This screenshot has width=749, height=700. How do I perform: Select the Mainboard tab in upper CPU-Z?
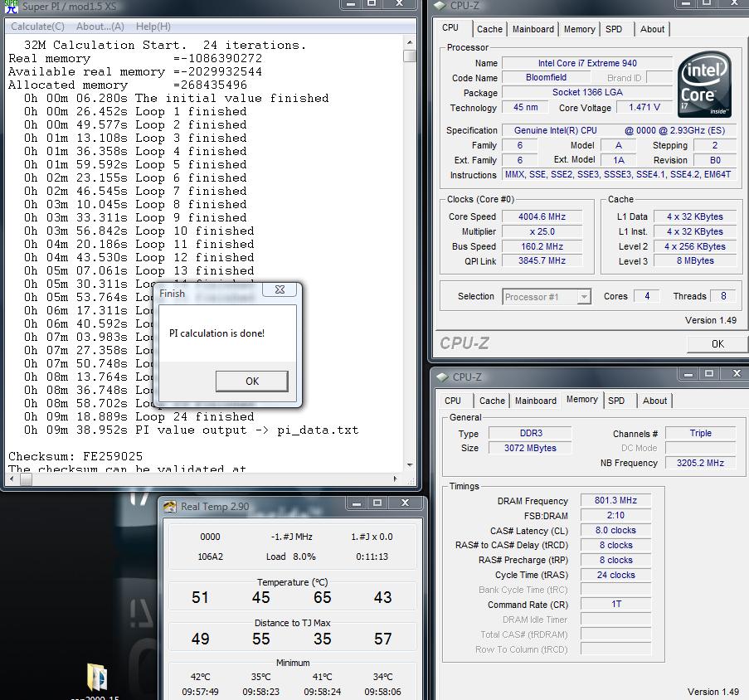[x=533, y=29]
